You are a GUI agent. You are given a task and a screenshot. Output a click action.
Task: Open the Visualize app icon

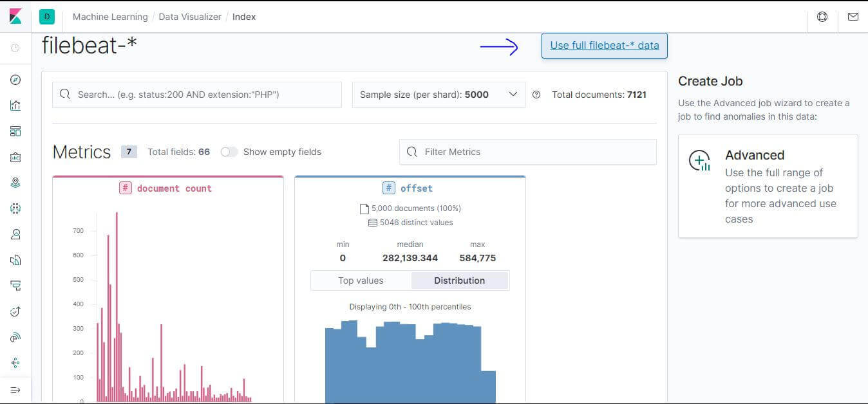(x=16, y=105)
